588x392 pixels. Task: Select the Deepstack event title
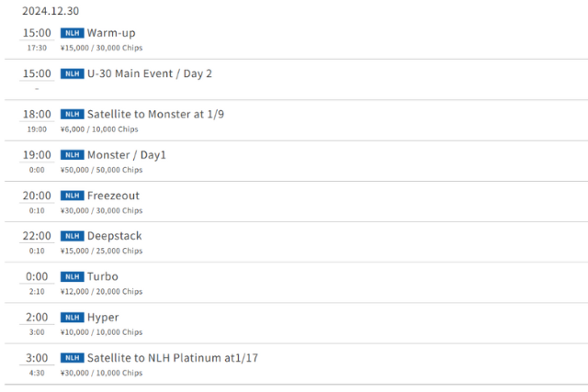(115, 236)
